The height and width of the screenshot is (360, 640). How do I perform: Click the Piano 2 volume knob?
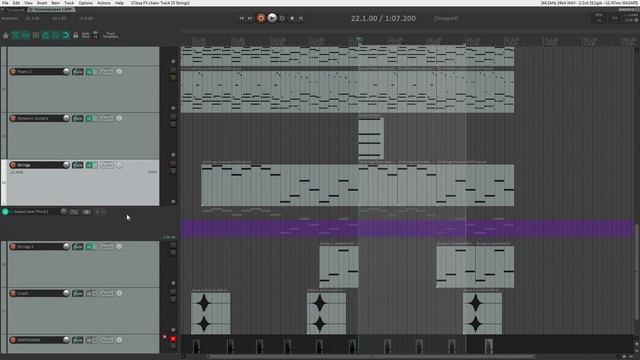(66, 71)
